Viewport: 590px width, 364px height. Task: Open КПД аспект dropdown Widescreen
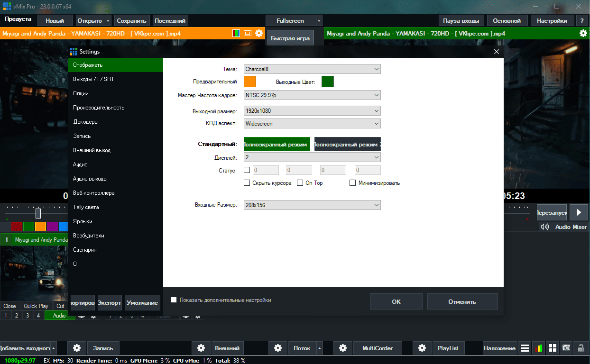(x=312, y=124)
